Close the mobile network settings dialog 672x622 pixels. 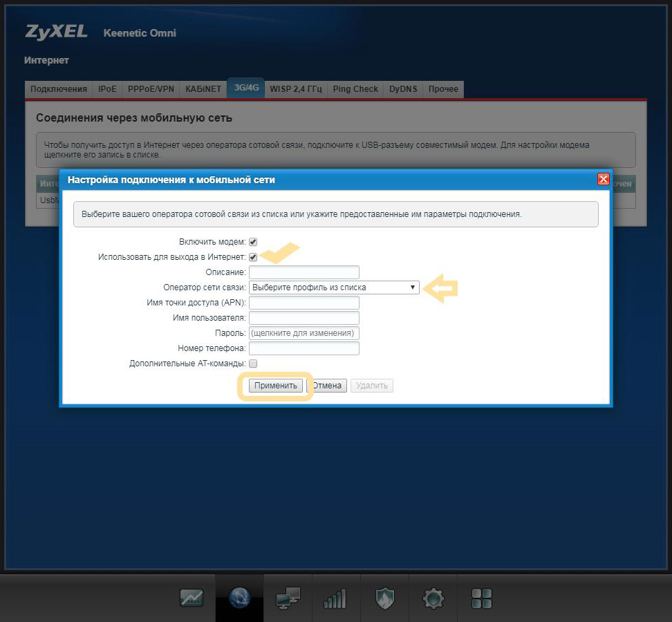tap(603, 179)
